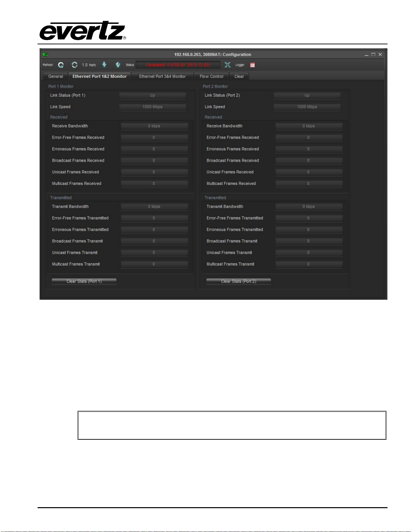
Task: Open the Clear tab
Action: [239, 77]
